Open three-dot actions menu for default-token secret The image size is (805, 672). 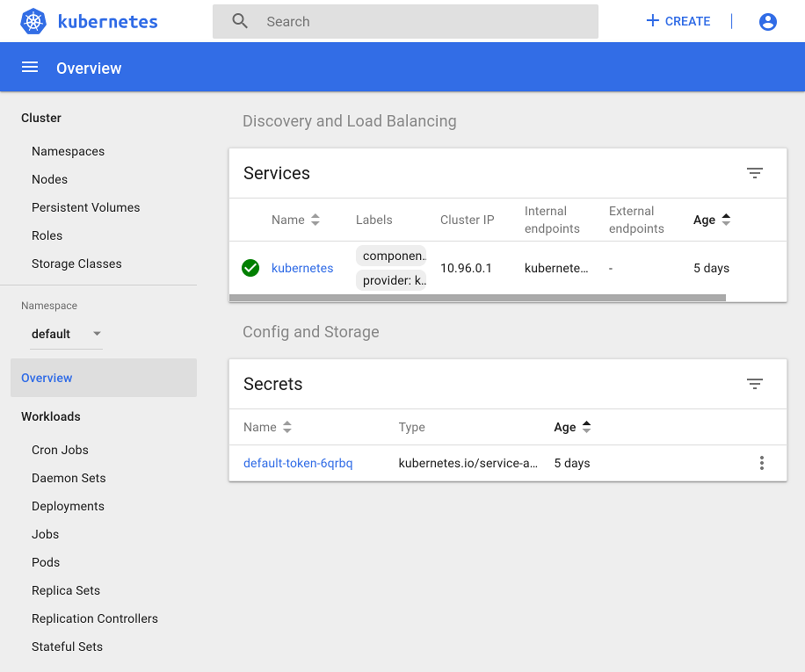point(761,463)
